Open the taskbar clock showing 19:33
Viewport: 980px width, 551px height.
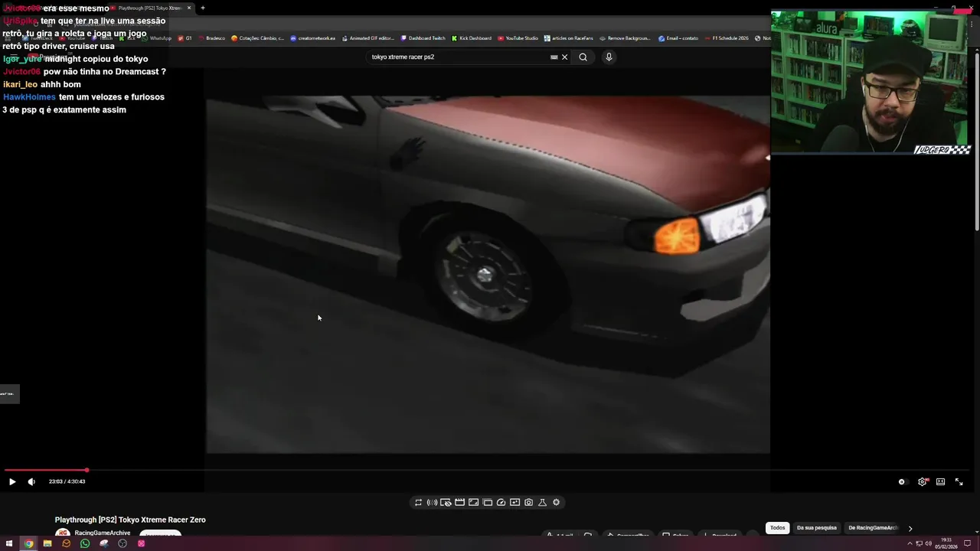946,543
